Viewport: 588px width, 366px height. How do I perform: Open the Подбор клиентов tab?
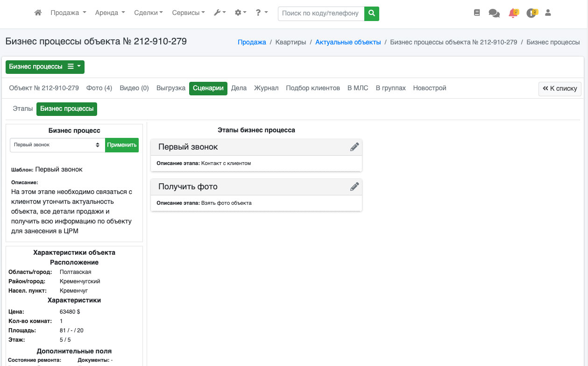[x=313, y=88]
